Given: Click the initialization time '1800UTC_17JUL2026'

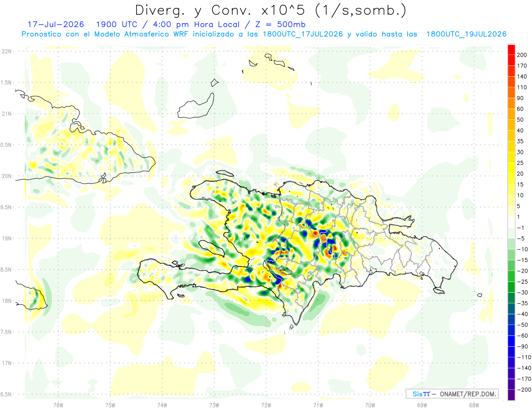Looking at the screenshot, I should tap(303, 34).
